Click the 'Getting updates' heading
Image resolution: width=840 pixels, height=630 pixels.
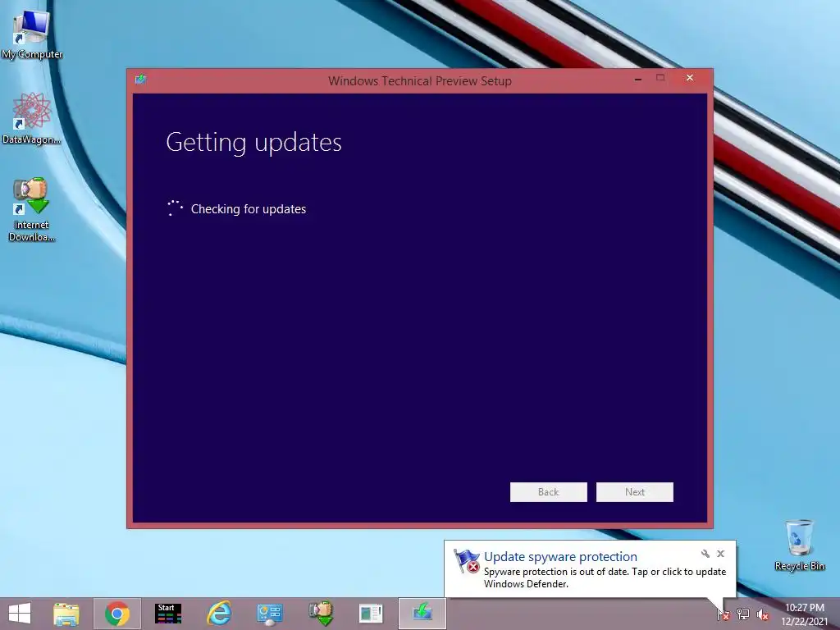254,143
